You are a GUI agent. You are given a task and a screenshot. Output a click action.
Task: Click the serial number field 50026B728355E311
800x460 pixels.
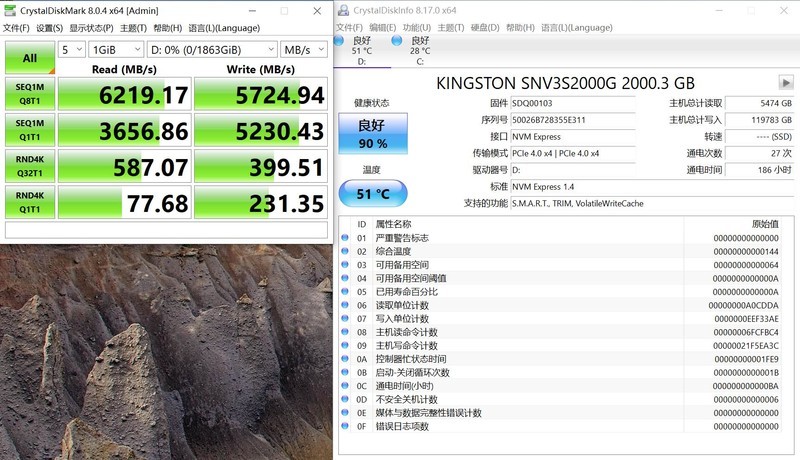point(573,120)
